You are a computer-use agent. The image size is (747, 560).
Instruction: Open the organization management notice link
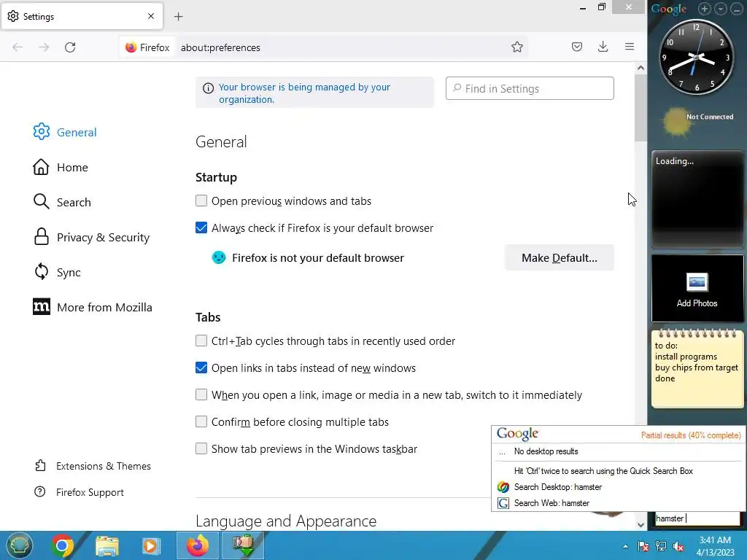[304, 93]
